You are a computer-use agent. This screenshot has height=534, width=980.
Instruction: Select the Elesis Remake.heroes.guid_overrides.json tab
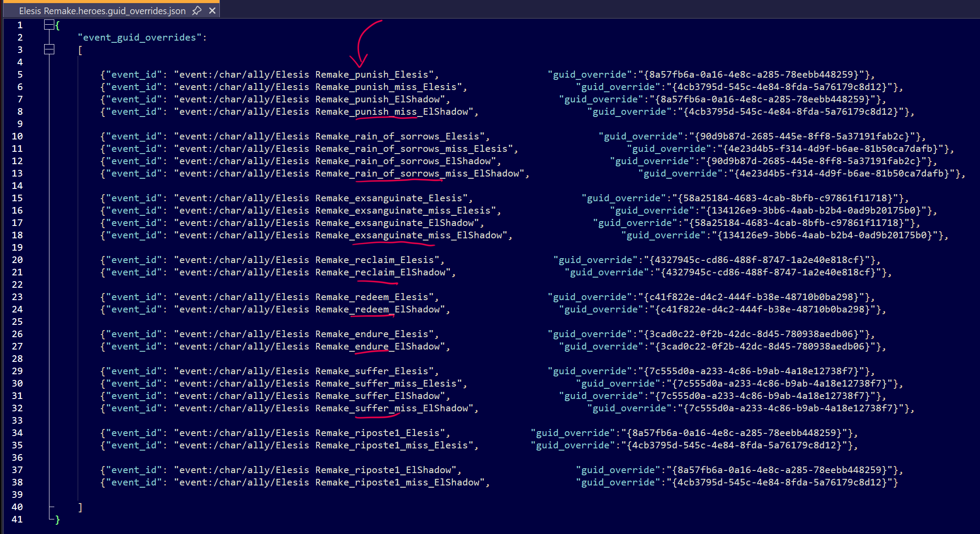111,11
